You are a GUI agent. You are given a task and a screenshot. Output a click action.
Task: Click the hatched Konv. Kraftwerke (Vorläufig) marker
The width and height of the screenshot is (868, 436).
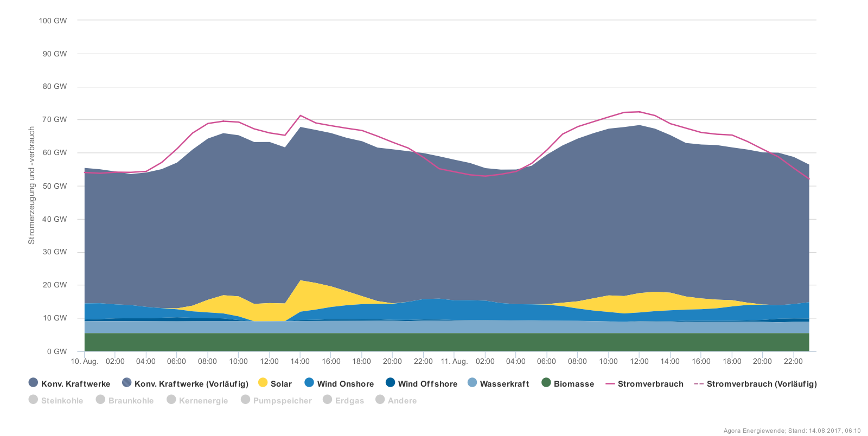tap(127, 383)
